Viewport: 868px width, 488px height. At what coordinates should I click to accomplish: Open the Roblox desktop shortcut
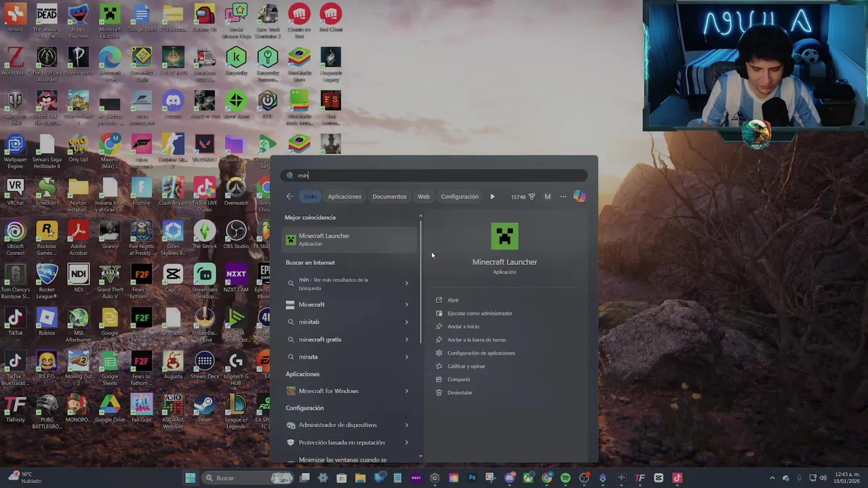pos(47,322)
